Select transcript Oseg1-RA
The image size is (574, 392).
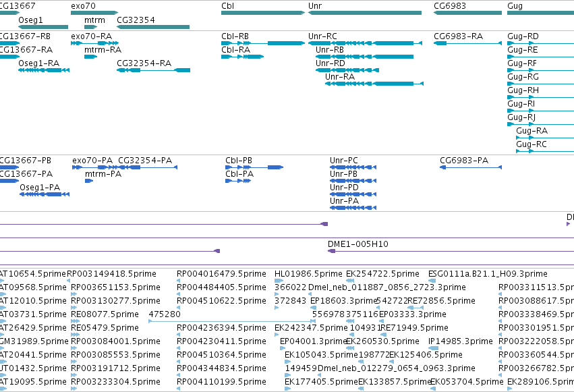point(44,70)
